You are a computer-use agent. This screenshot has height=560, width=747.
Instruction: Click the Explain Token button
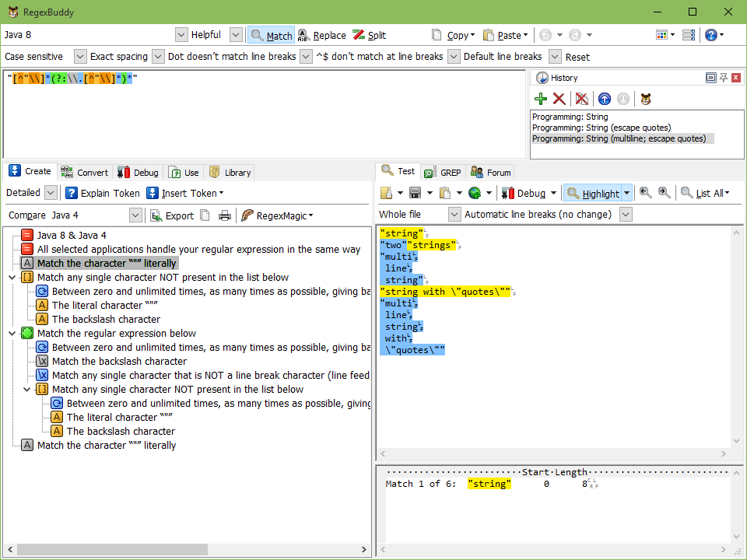click(x=102, y=193)
